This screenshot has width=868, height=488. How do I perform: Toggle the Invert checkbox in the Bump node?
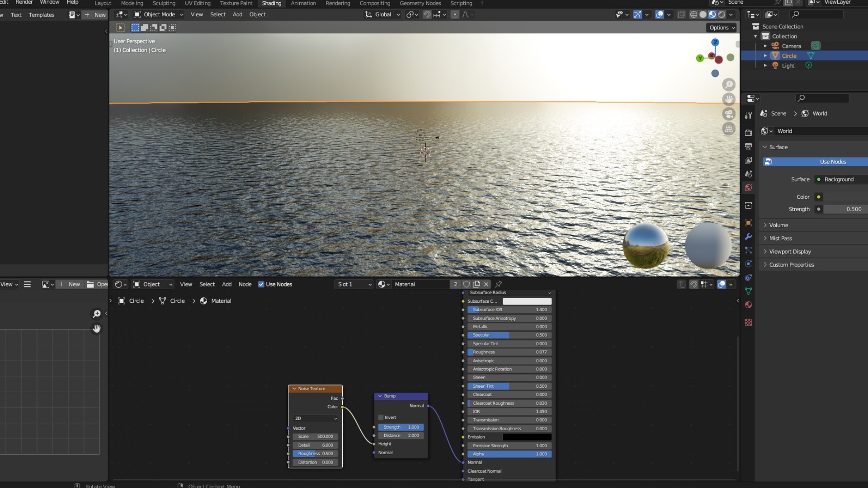381,418
